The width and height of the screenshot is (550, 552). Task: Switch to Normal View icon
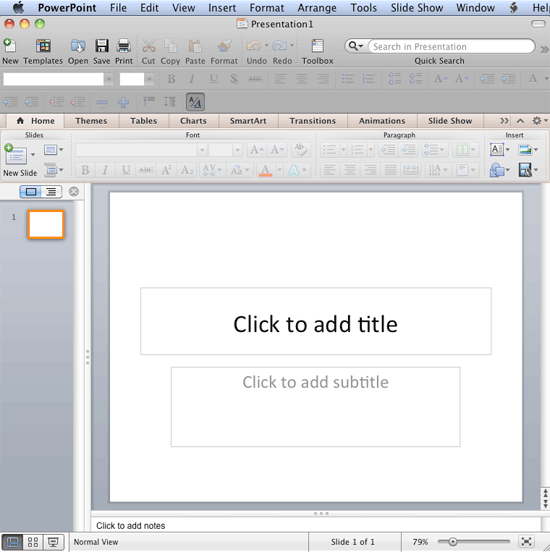[x=12, y=542]
